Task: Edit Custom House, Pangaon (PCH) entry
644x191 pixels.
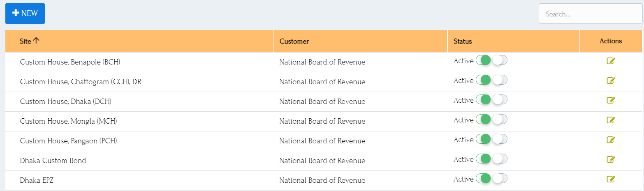Action: (611, 140)
